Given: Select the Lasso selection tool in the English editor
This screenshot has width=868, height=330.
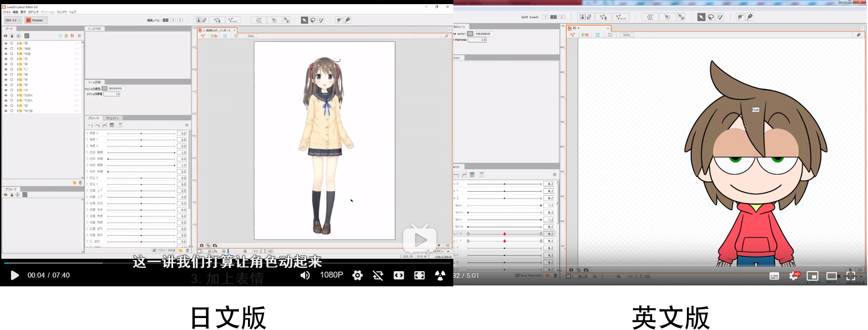Looking at the screenshot, I should (711, 17).
